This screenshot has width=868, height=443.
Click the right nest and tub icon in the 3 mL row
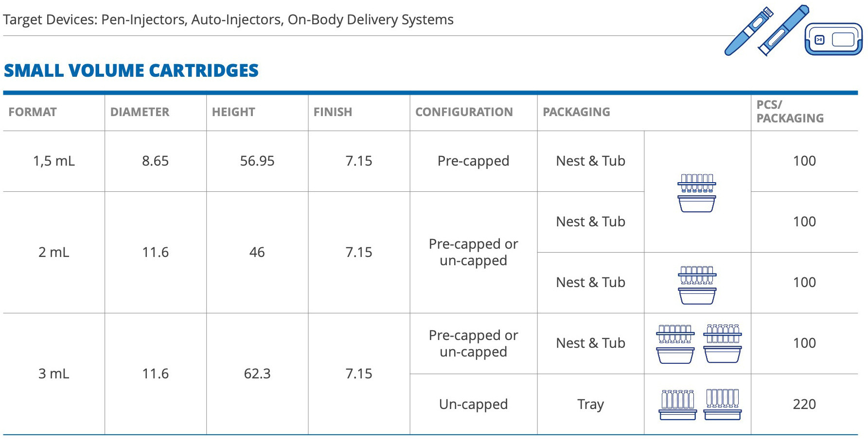click(723, 344)
